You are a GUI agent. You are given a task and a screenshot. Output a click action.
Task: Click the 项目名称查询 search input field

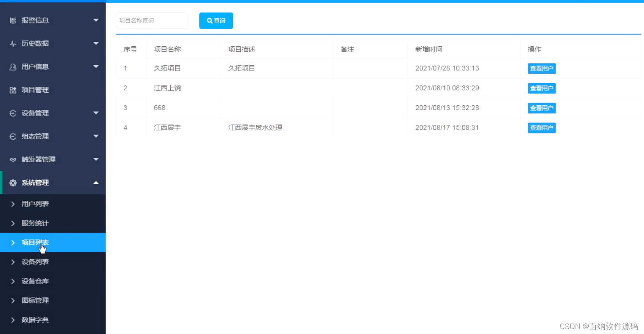(x=151, y=20)
